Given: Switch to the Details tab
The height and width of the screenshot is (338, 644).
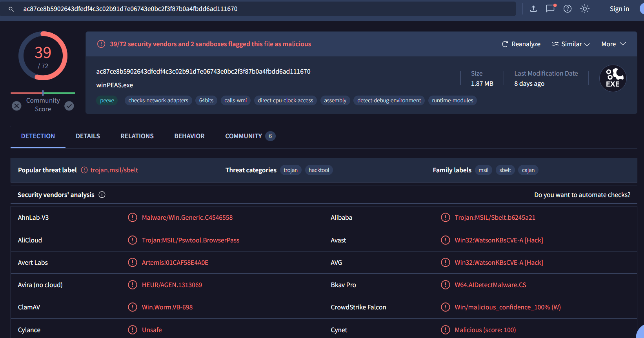Looking at the screenshot, I should 88,136.
